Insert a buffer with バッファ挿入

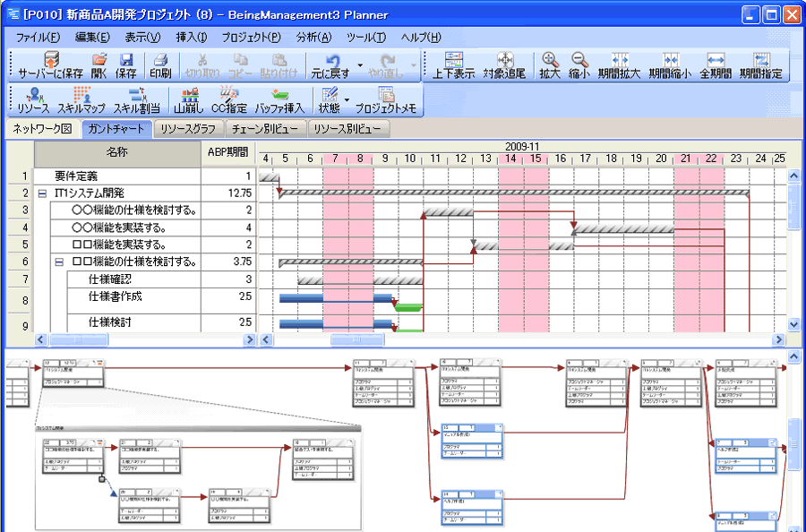[x=279, y=100]
